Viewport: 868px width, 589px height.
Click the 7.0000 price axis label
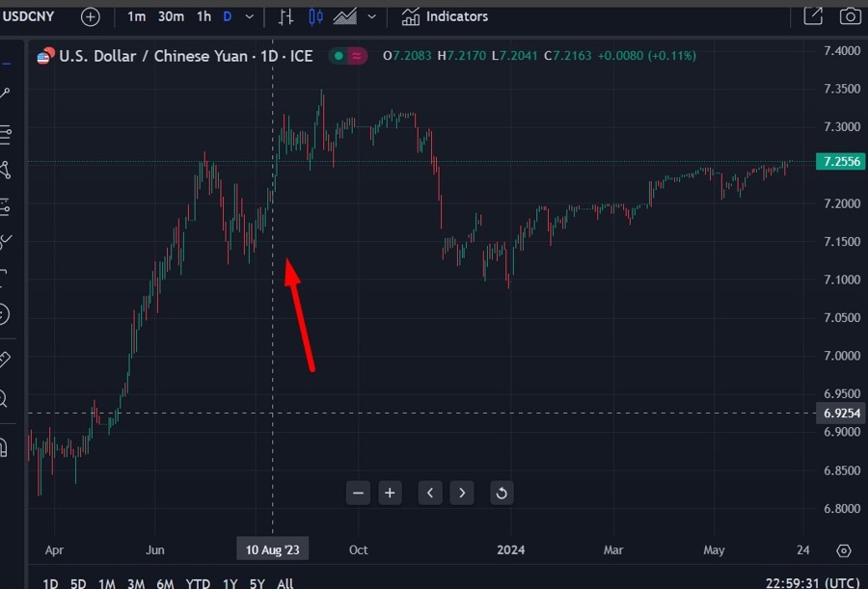[x=842, y=356]
